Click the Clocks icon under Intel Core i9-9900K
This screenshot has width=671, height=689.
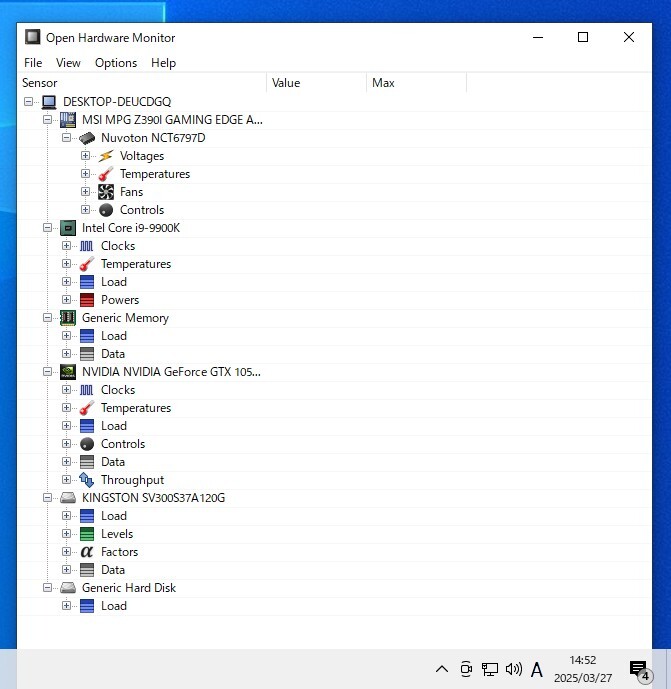[87, 246]
